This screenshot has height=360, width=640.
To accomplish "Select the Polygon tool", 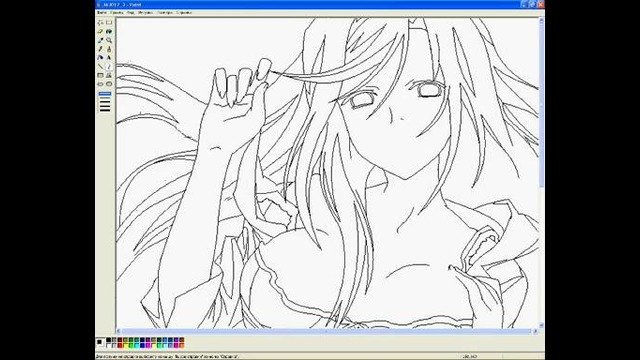I will click(109, 75).
